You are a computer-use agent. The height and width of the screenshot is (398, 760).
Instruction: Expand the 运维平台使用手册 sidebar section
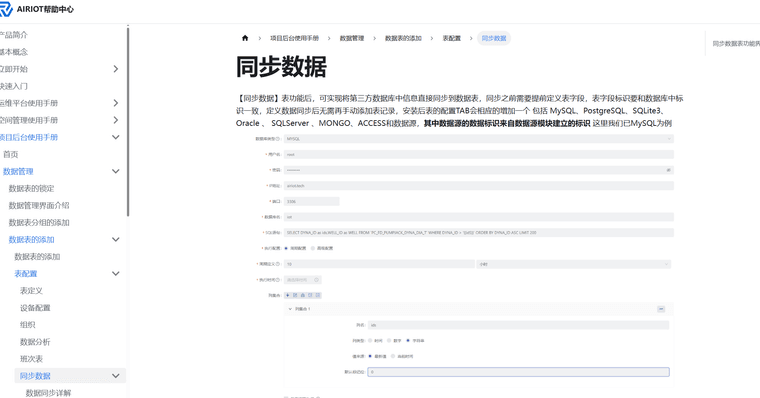point(115,103)
